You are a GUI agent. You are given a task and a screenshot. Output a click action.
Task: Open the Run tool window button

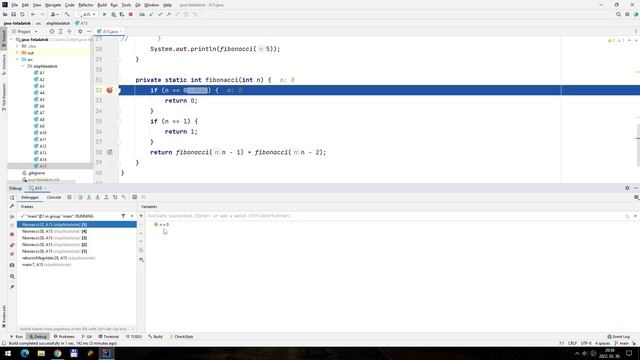click(x=17, y=337)
